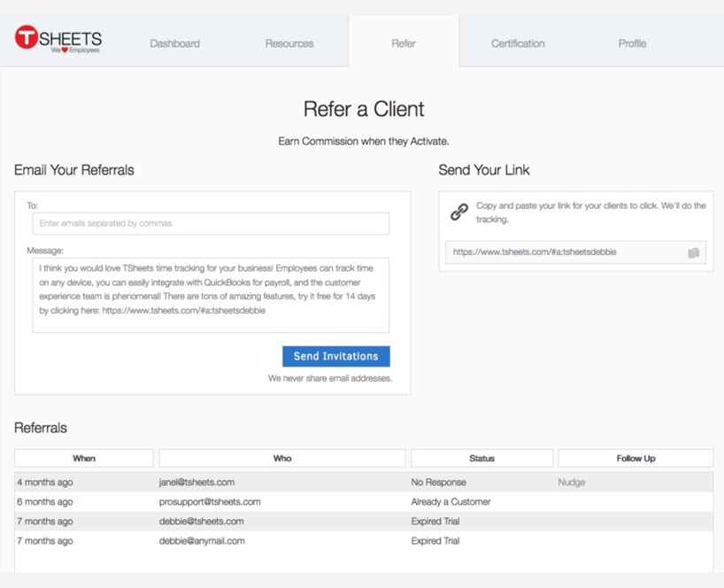The width and height of the screenshot is (724, 588).
Task: Switch to the Resources tab
Action: 289,43
